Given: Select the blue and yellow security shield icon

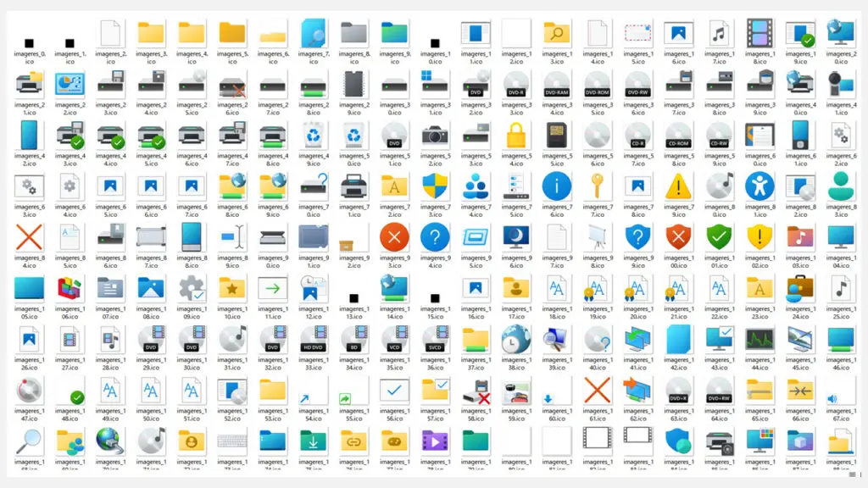Looking at the screenshot, I should click(435, 186).
